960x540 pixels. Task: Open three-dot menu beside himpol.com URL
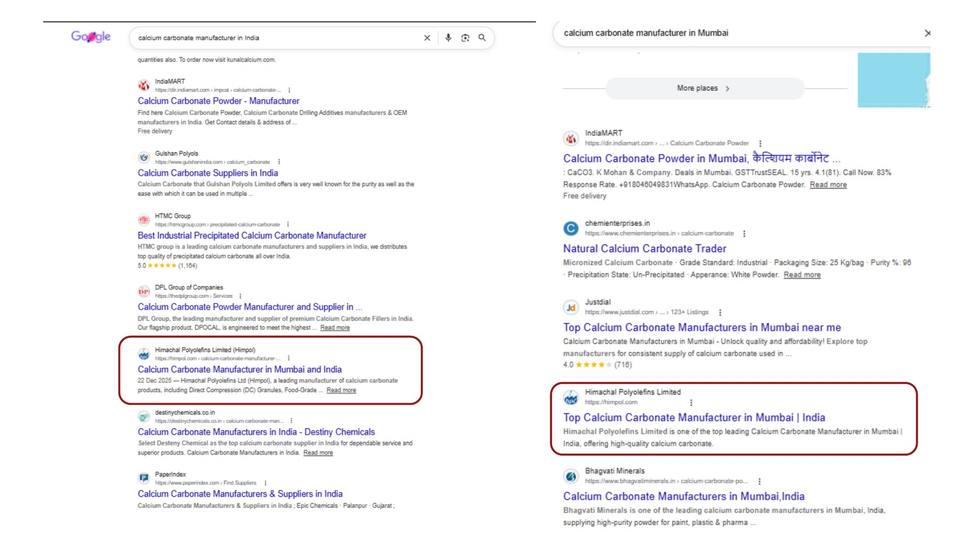click(x=691, y=403)
